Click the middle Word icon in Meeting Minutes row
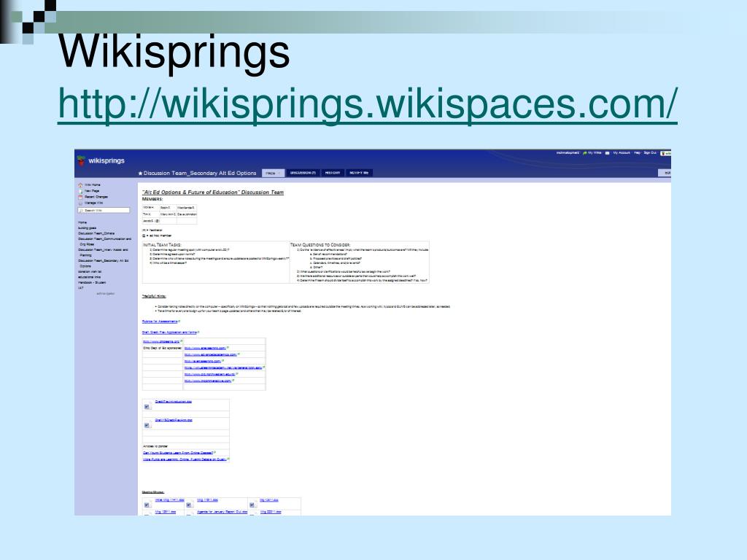Screen dimensions: 747x560 pos(189,505)
